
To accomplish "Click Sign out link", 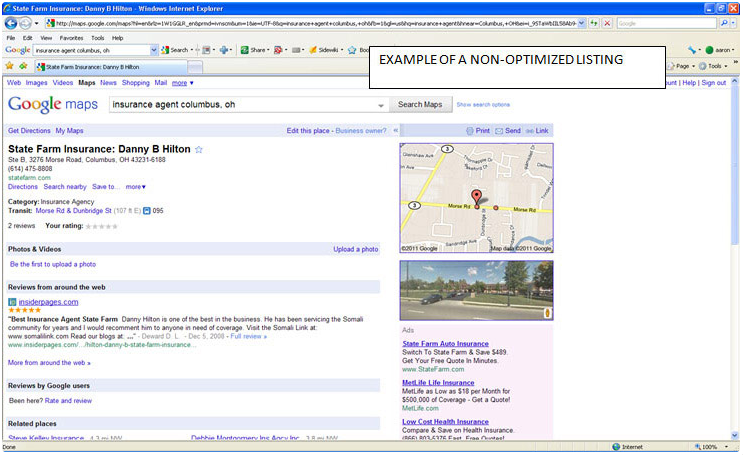I will (x=714, y=83).
